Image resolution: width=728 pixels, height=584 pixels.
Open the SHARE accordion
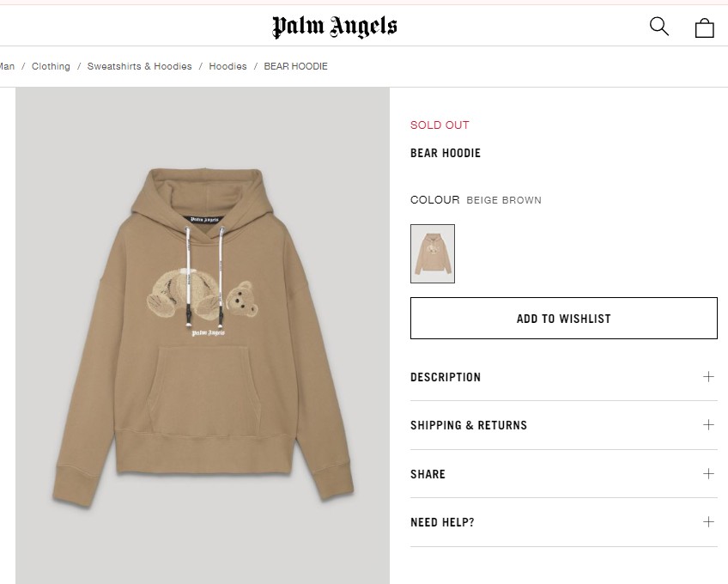tap(564, 474)
